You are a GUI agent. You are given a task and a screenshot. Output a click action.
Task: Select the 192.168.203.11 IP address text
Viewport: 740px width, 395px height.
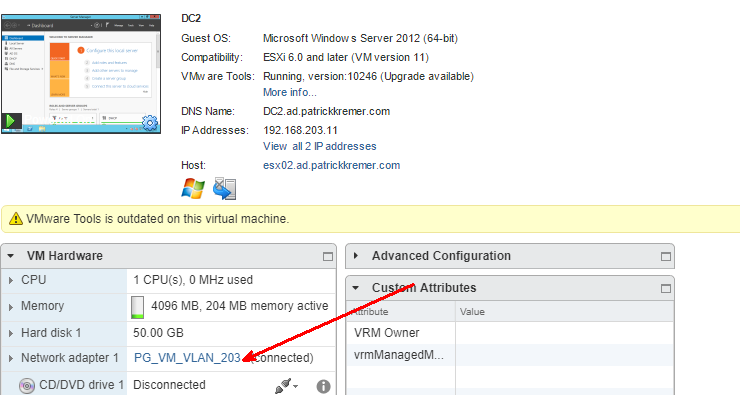300,131
